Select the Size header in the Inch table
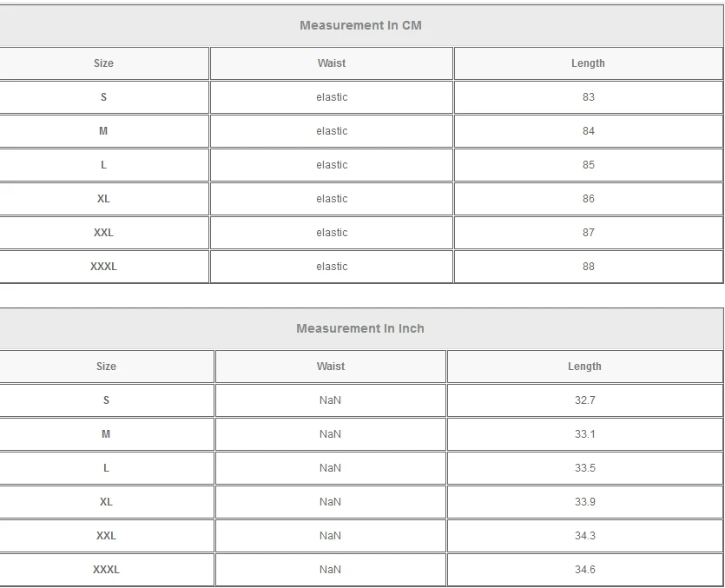The width and height of the screenshot is (725, 588). (x=106, y=367)
